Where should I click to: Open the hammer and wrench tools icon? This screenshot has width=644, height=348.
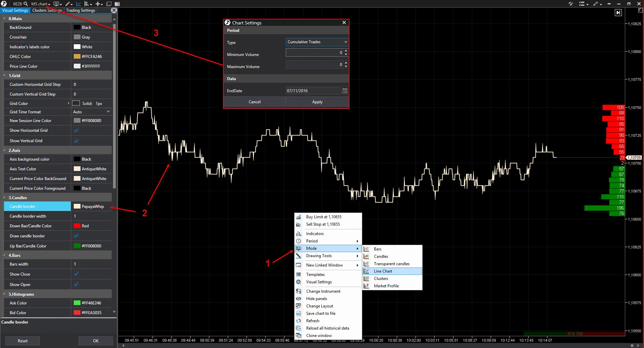click(x=571, y=4)
